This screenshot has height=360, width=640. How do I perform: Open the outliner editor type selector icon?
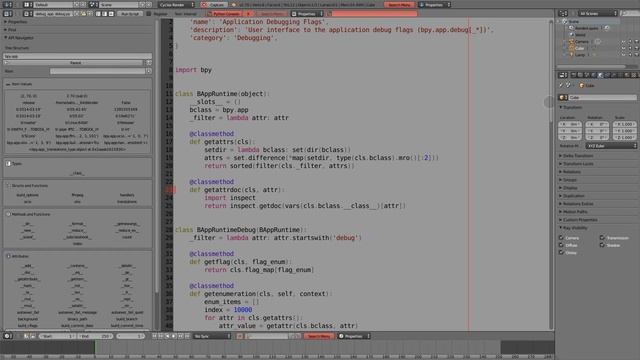563,14
